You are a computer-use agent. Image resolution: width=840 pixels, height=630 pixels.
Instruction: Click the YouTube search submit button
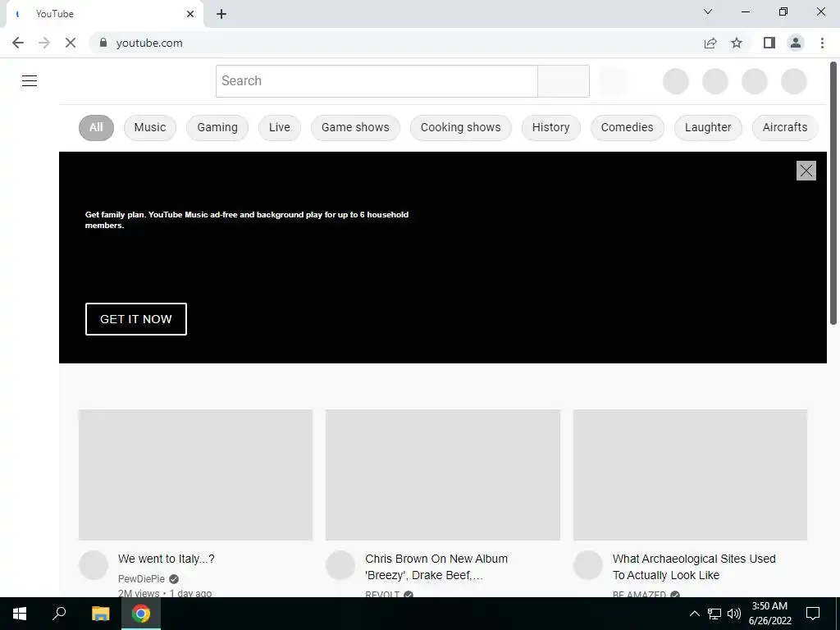(564, 81)
